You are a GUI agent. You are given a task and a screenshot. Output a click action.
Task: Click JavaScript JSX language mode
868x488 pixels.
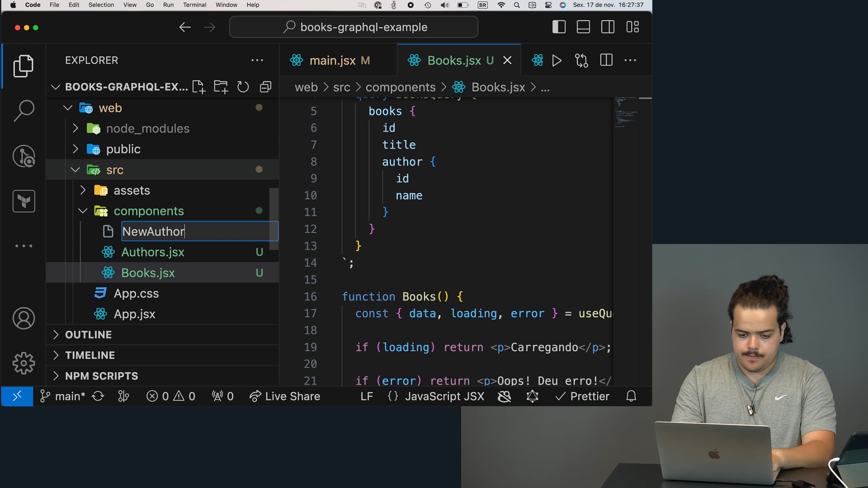pyautogui.click(x=444, y=396)
